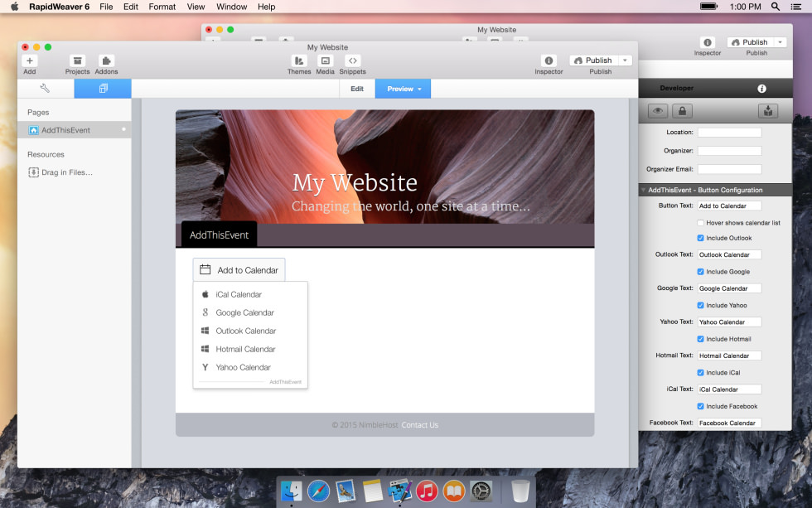The width and height of the screenshot is (812, 508).
Task: Click the eye preview icon in Developer panel
Action: (658, 111)
